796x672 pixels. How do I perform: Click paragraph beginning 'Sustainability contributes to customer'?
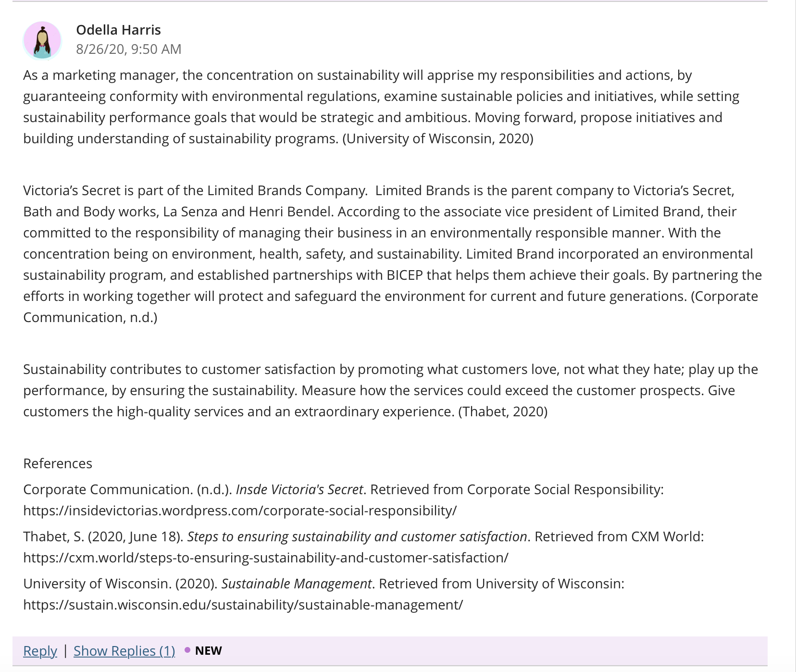(x=390, y=390)
